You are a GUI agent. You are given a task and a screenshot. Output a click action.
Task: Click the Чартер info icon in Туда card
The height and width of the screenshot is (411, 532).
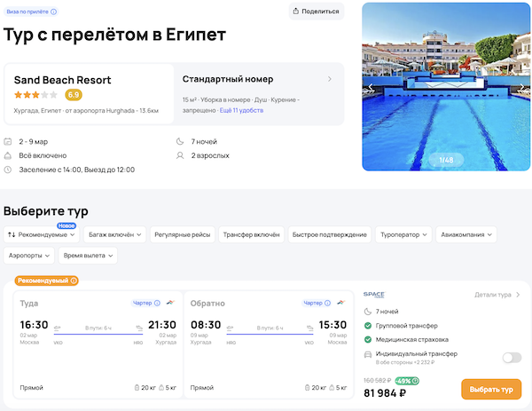pyautogui.click(x=157, y=303)
